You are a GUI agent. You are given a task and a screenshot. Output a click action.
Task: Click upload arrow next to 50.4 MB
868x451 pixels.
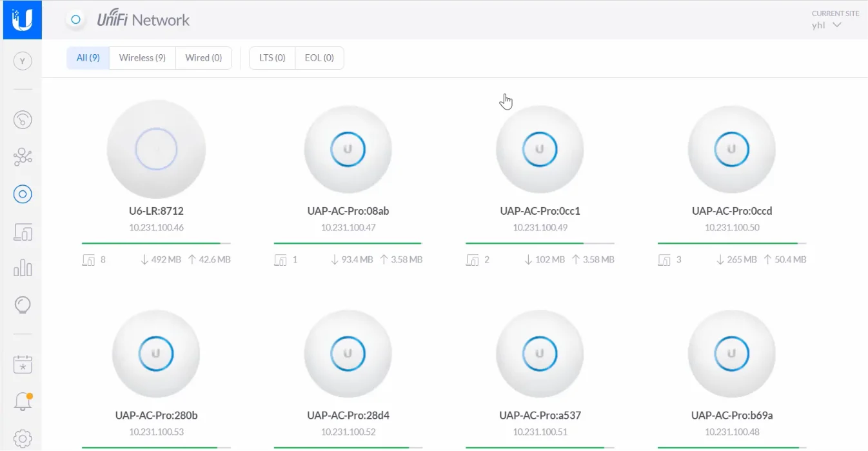pos(767,260)
